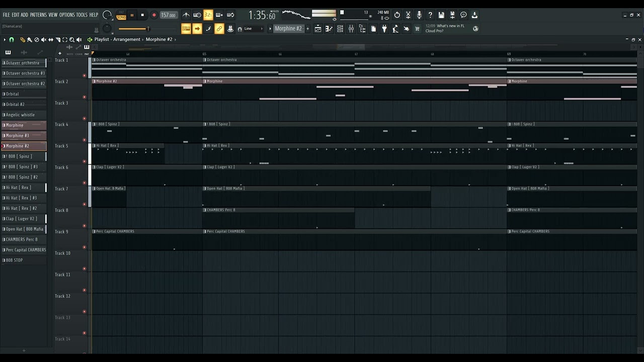
Task: Open the tempo tapper icon
Action: pos(395,29)
